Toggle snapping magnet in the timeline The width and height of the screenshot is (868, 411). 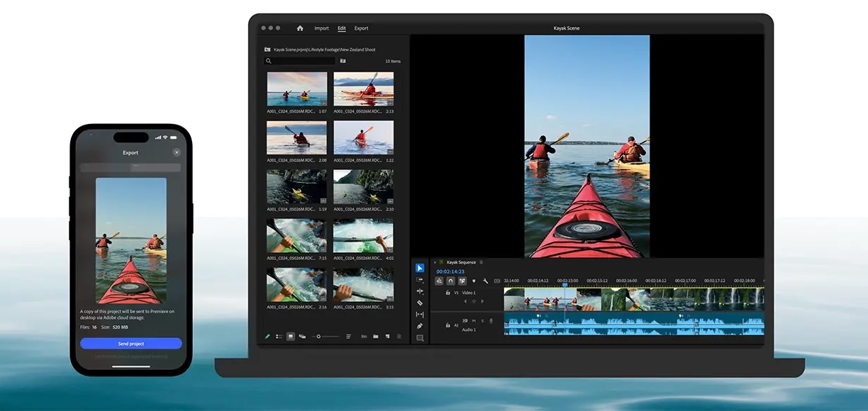pyautogui.click(x=450, y=281)
